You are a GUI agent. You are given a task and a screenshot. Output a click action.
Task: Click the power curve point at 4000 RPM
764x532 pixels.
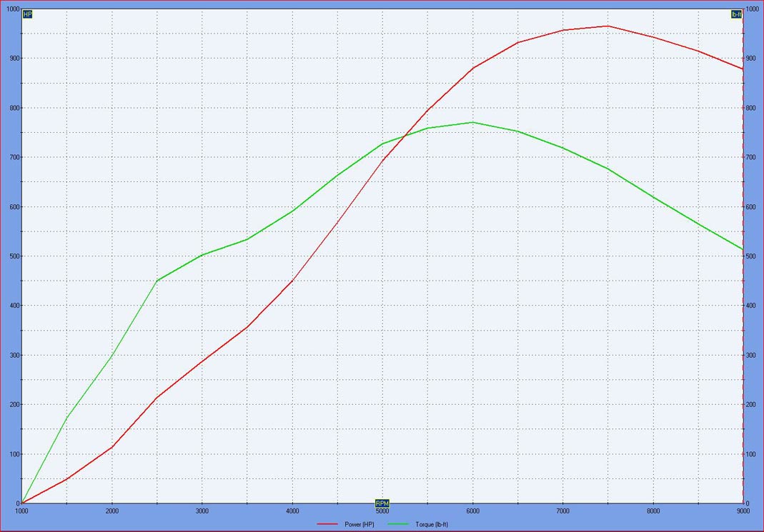pyautogui.click(x=292, y=280)
